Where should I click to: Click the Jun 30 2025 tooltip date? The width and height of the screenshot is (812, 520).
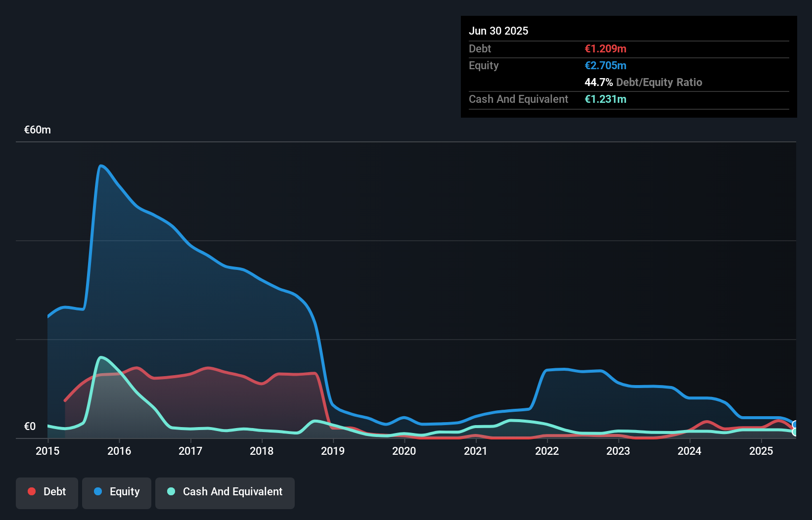click(x=498, y=31)
